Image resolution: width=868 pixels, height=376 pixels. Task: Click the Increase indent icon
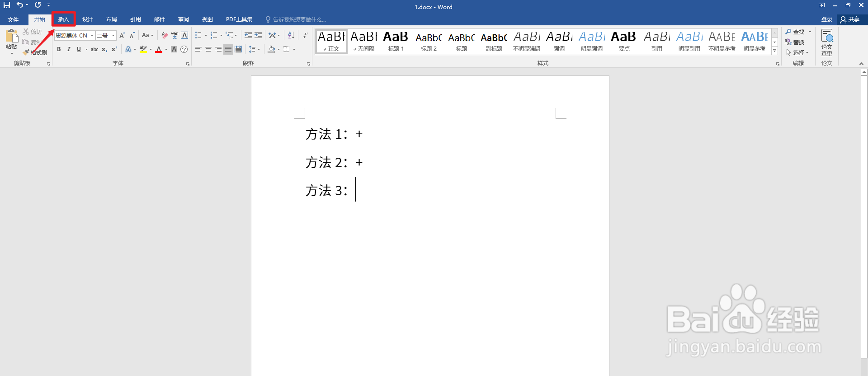[x=258, y=35]
